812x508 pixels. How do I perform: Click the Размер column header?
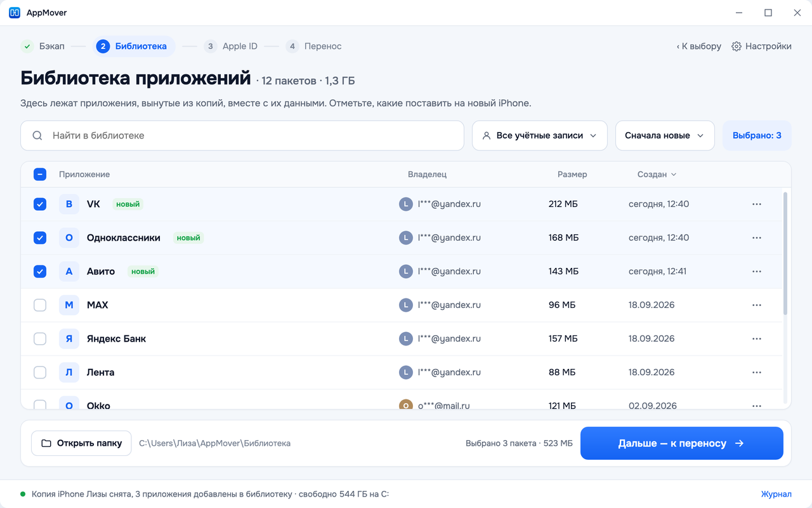pyautogui.click(x=572, y=175)
